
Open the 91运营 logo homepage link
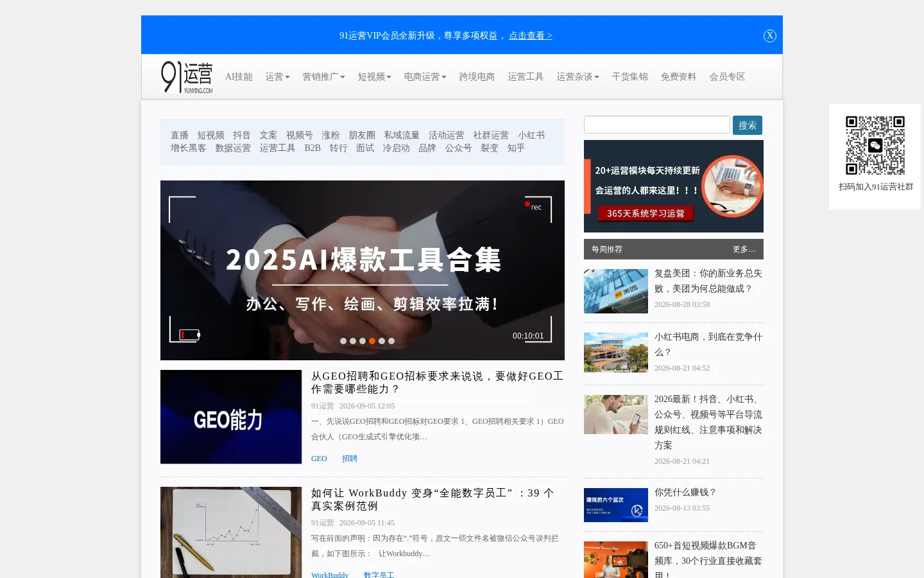click(x=187, y=77)
